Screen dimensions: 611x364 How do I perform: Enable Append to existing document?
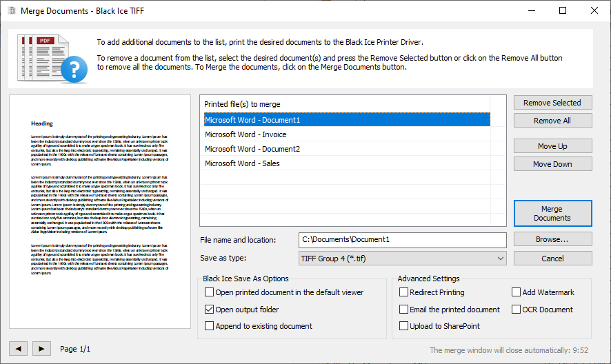pos(210,326)
